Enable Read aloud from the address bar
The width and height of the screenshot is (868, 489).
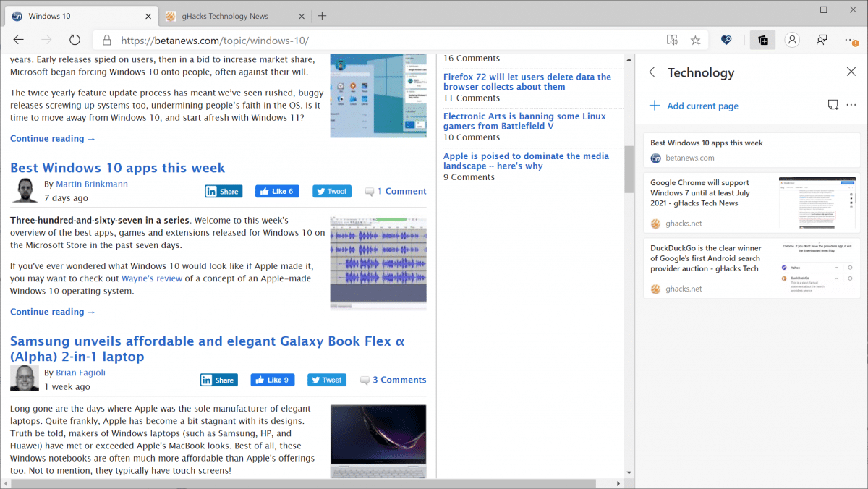point(671,40)
